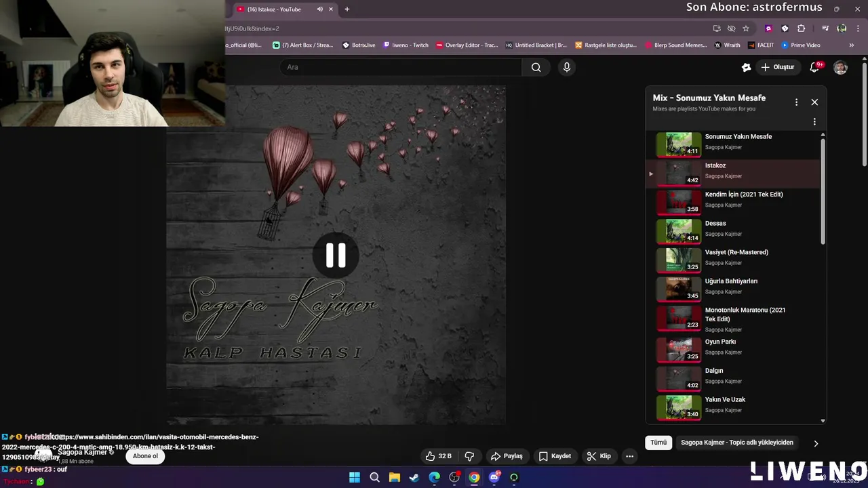Click the YouTube search input field
This screenshot has width=868, height=488.
pos(400,67)
